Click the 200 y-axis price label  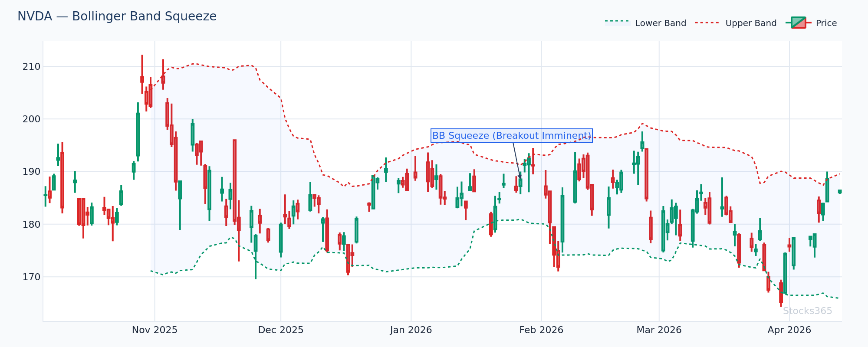[31, 119]
